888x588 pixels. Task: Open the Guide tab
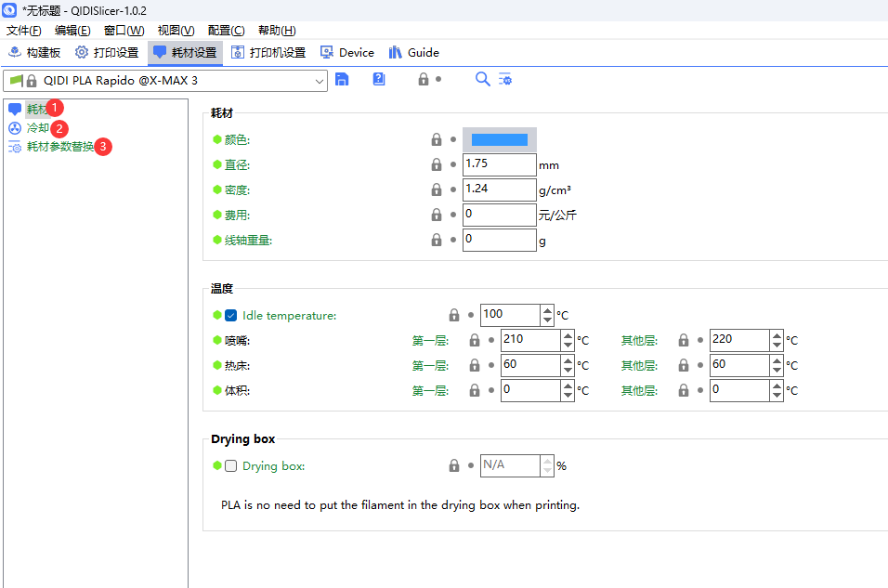(x=414, y=53)
